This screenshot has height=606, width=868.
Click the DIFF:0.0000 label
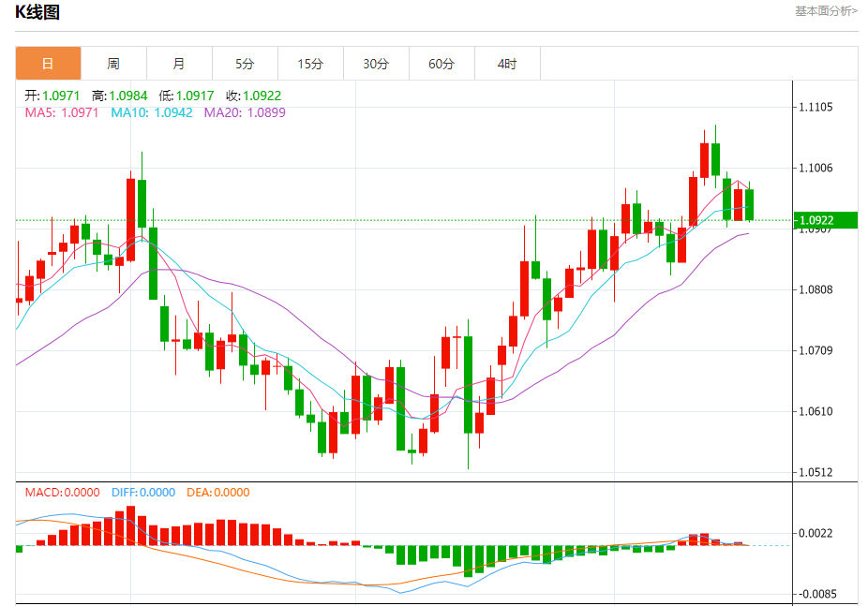coord(143,492)
